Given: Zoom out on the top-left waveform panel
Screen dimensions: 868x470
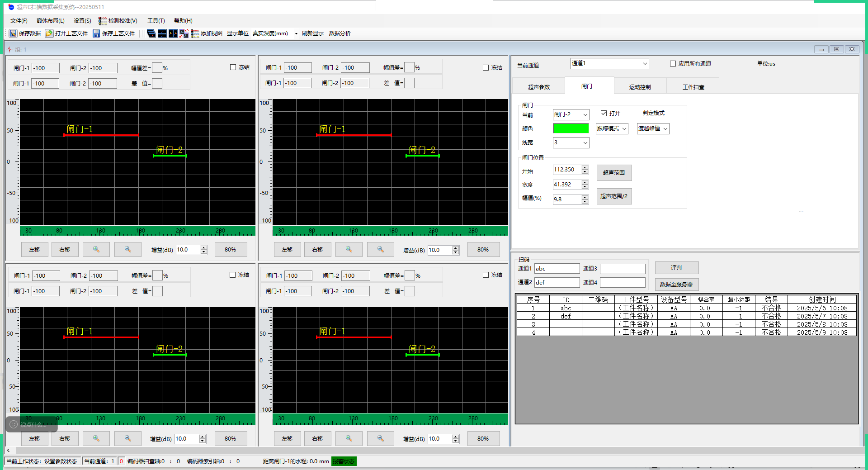Looking at the screenshot, I should point(128,250).
